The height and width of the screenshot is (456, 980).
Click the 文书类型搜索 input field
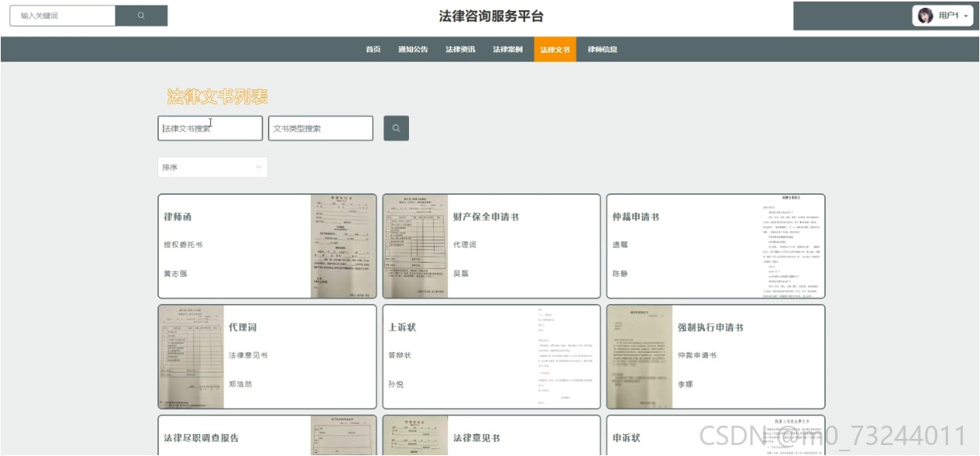(321, 129)
